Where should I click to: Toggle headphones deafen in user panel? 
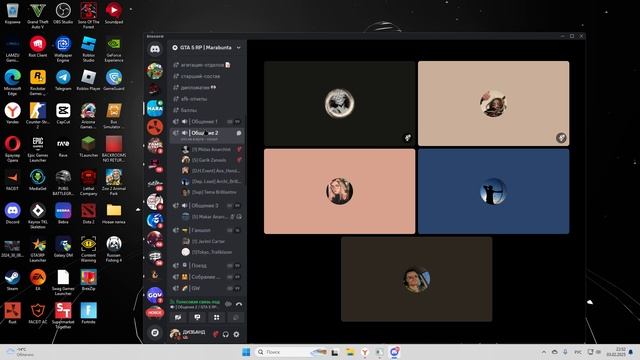tap(226, 334)
